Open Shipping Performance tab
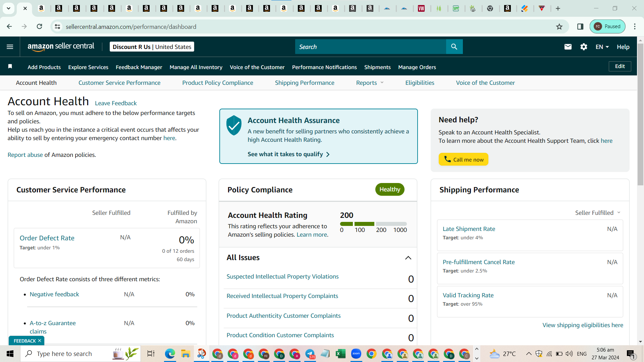644x362 pixels. click(x=305, y=83)
